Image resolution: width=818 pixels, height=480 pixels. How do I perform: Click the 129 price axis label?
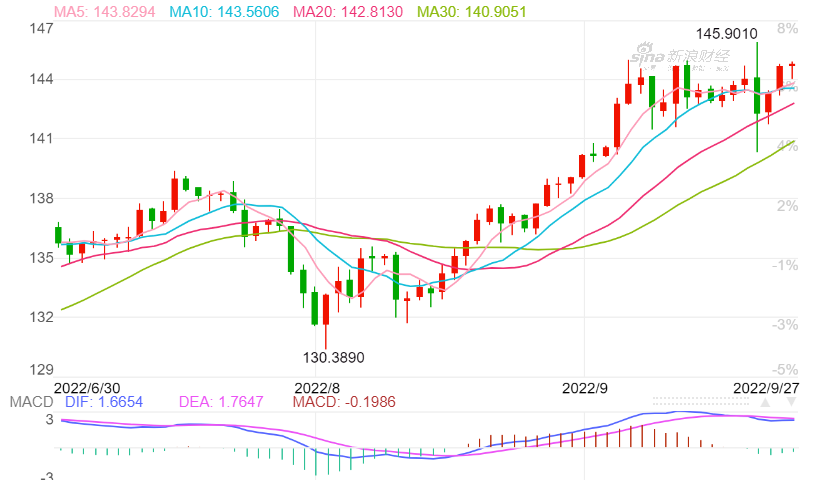[x=42, y=370]
